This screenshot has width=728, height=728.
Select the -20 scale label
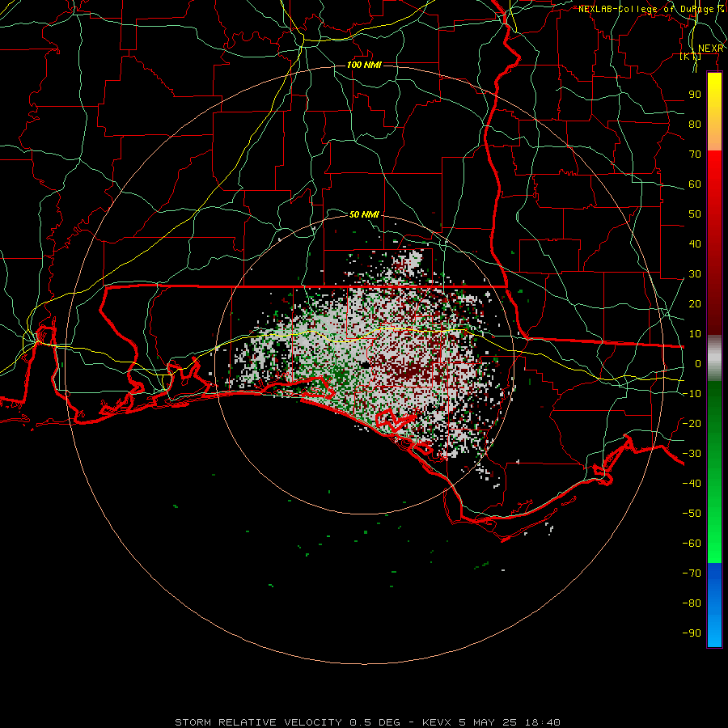pos(692,423)
